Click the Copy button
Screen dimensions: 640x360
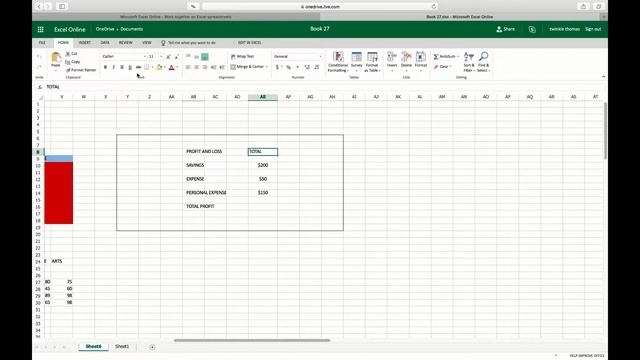click(x=73, y=62)
